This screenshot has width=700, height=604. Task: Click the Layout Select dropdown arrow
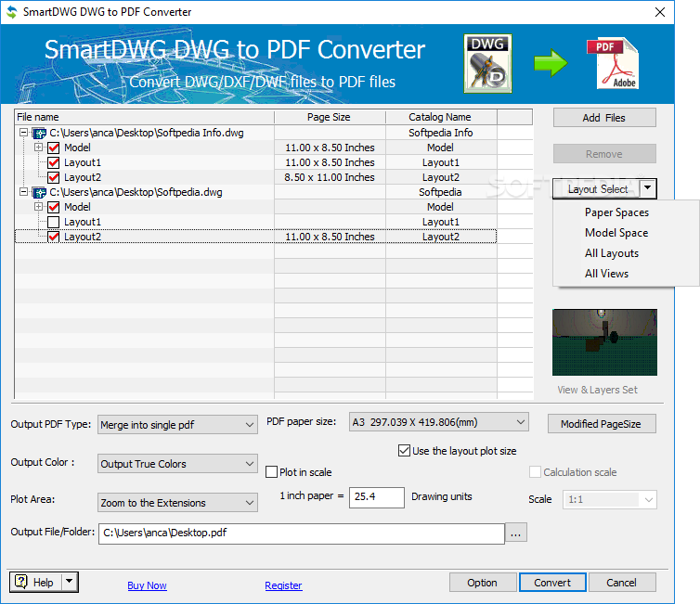click(x=647, y=188)
